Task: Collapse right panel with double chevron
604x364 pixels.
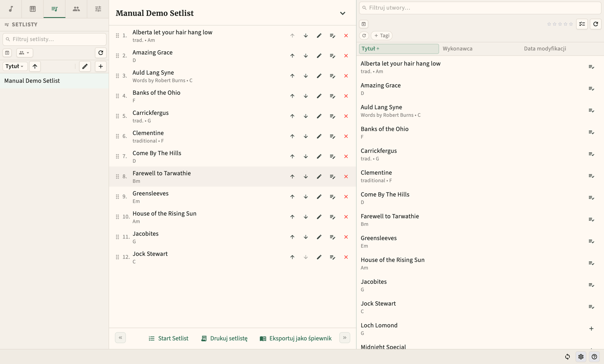Action: click(x=345, y=338)
